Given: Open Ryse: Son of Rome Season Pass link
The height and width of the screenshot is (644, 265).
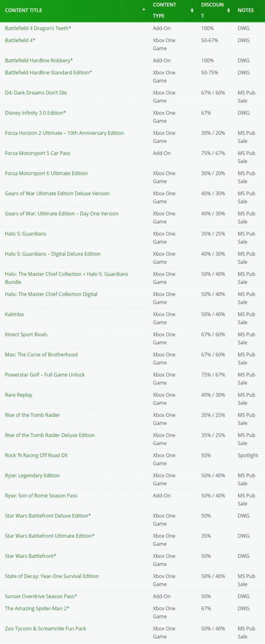Looking at the screenshot, I should tap(41, 496).
